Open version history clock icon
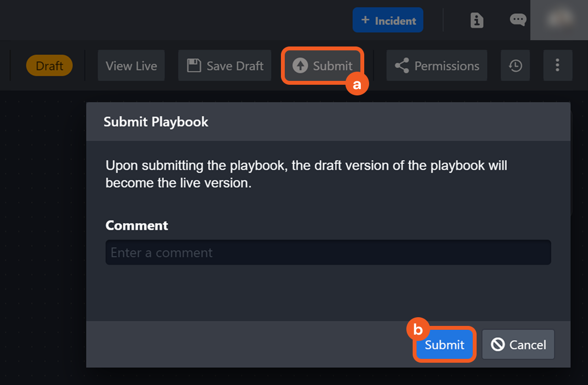The width and height of the screenshot is (588, 385). [515, 66]
